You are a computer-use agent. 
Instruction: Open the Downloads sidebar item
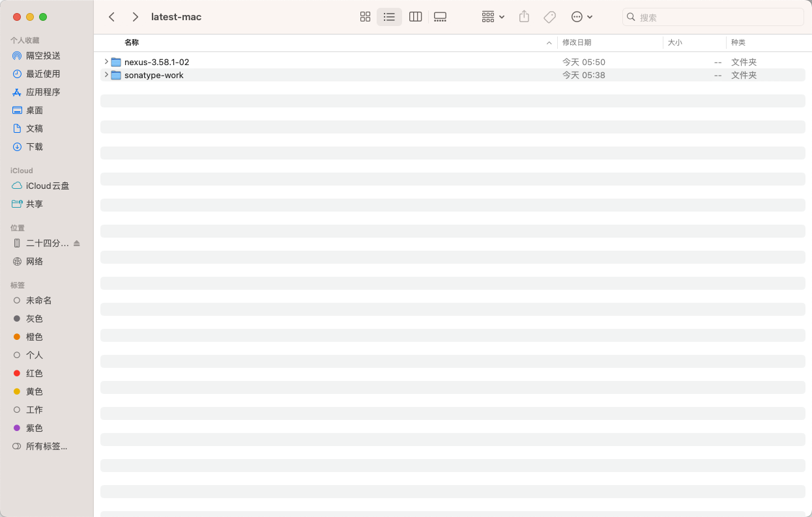35,147
